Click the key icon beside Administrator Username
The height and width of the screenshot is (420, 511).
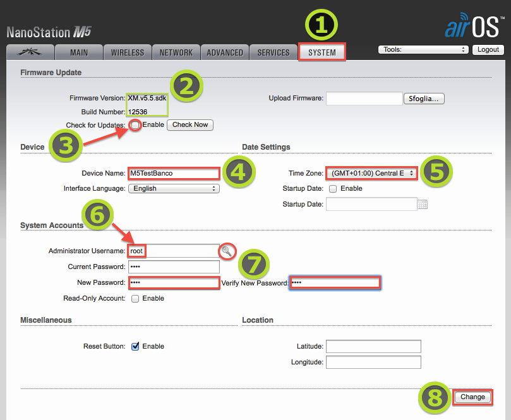(x=227, y=251)
